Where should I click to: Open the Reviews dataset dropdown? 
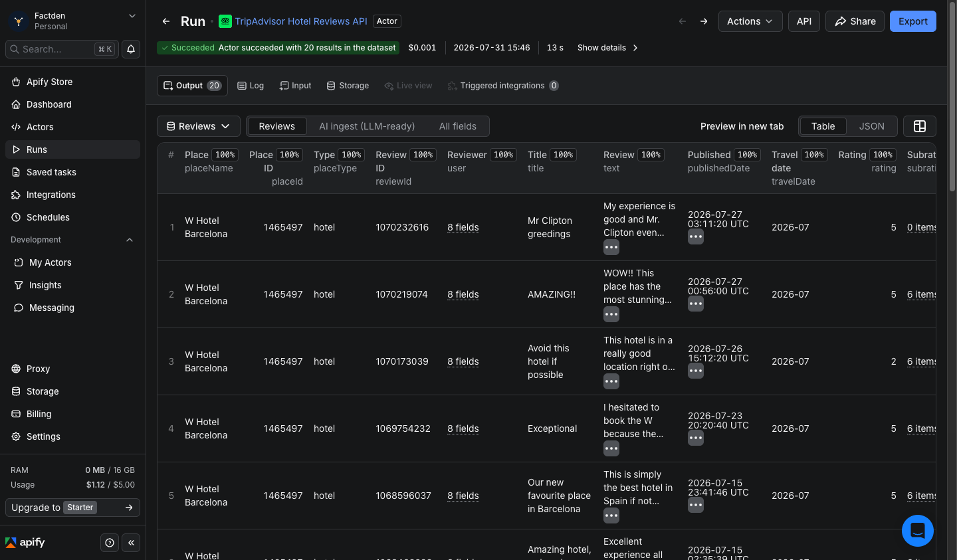pos(199,126)
